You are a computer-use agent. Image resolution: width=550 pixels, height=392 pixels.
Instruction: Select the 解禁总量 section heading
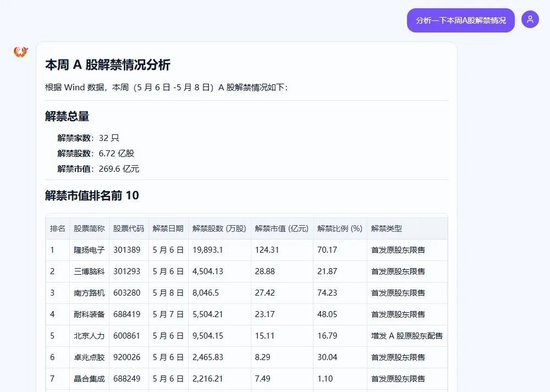coord(67,116)
